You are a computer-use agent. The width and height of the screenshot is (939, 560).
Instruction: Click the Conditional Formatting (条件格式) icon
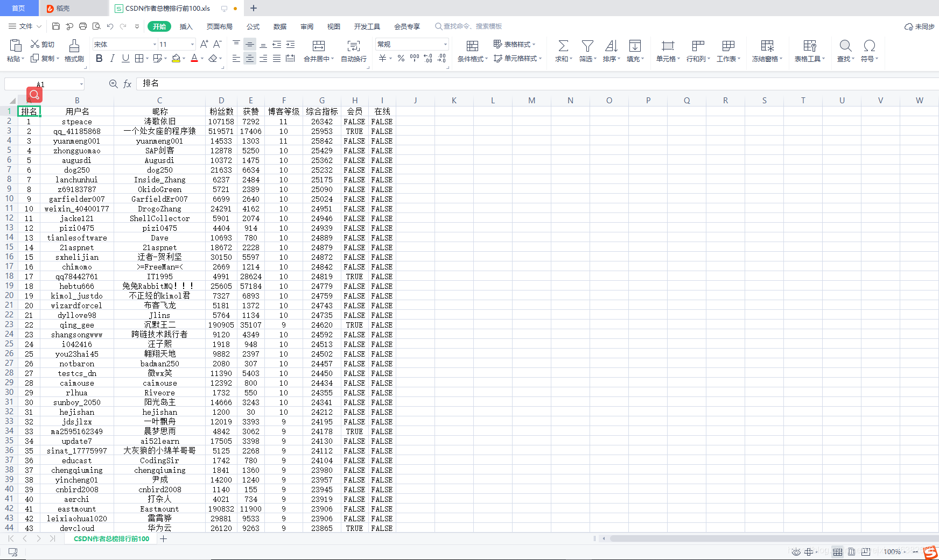tap(472, 46)
